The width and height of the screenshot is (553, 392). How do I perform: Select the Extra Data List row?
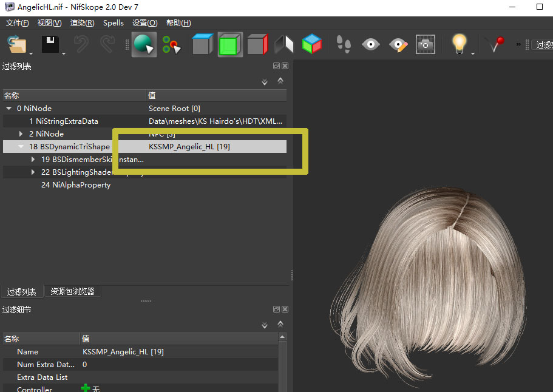point(140,377)
